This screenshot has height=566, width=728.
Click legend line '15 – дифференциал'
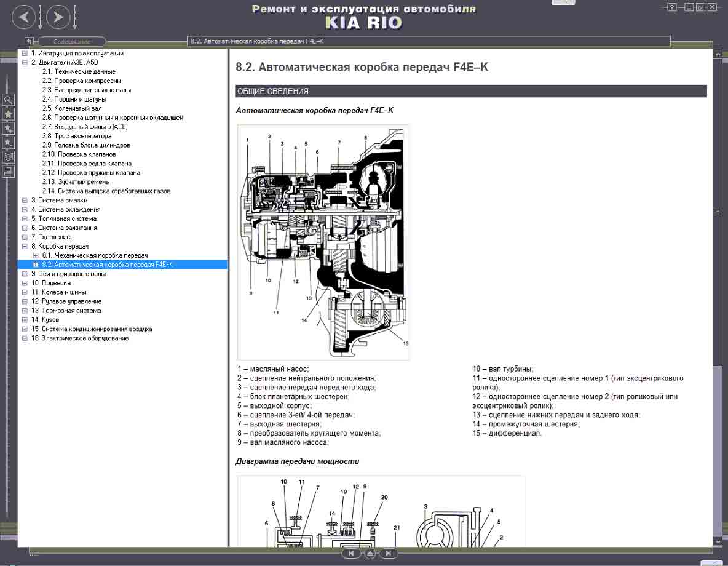click(x=507, y=433)
